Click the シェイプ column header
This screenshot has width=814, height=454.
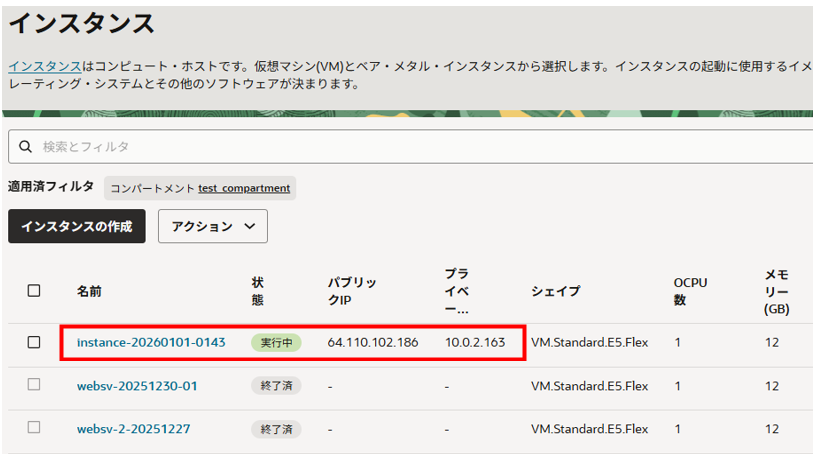click(x=555, y=291)
